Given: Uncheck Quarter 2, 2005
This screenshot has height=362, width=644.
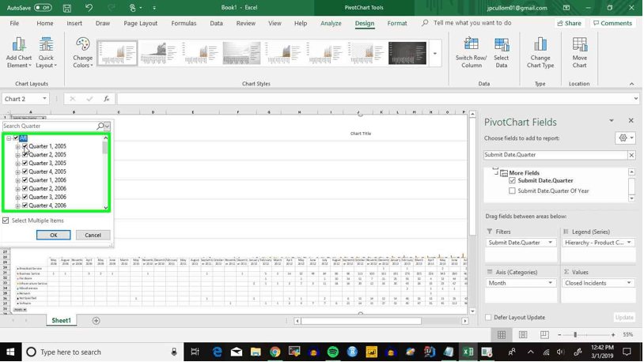Looking at the screenshot, I should coord(25,155).
